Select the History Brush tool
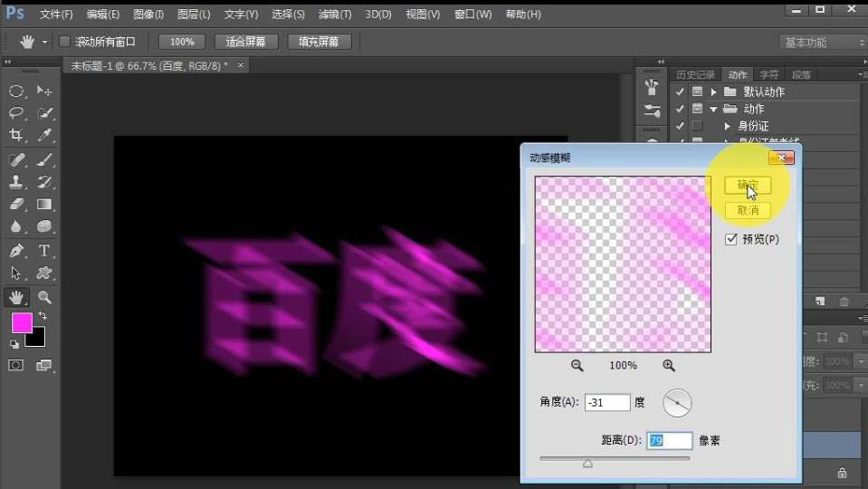868x489 pixels. [44, 182]
